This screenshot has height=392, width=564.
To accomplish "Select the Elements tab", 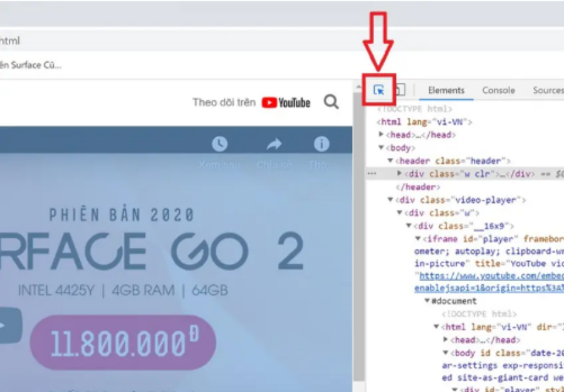I will click(446, 90).
